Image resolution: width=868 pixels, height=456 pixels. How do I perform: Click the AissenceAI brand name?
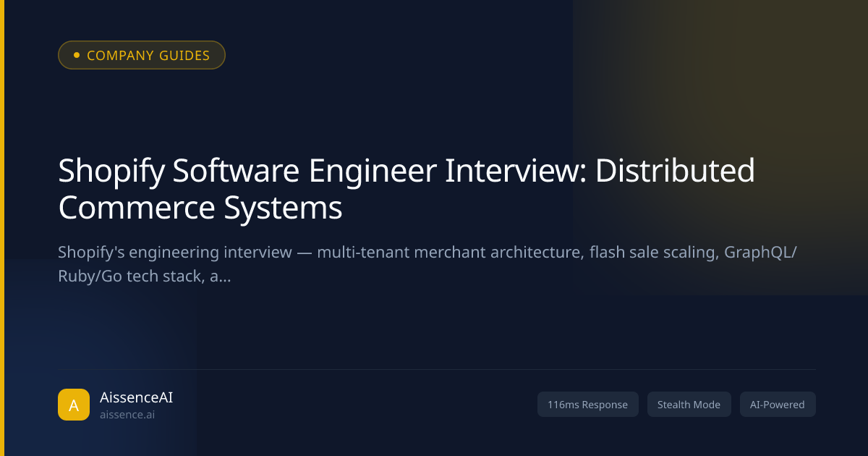point(136,397)
